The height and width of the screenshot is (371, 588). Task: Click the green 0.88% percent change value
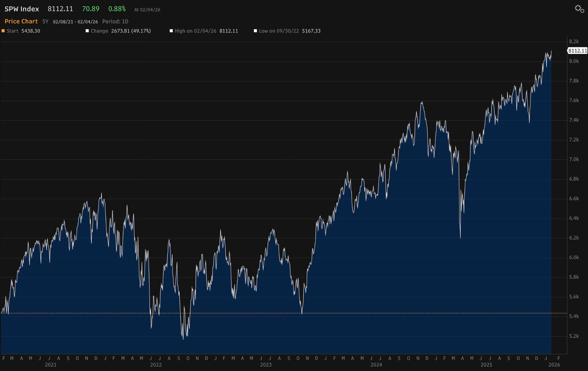pos(117,9)
